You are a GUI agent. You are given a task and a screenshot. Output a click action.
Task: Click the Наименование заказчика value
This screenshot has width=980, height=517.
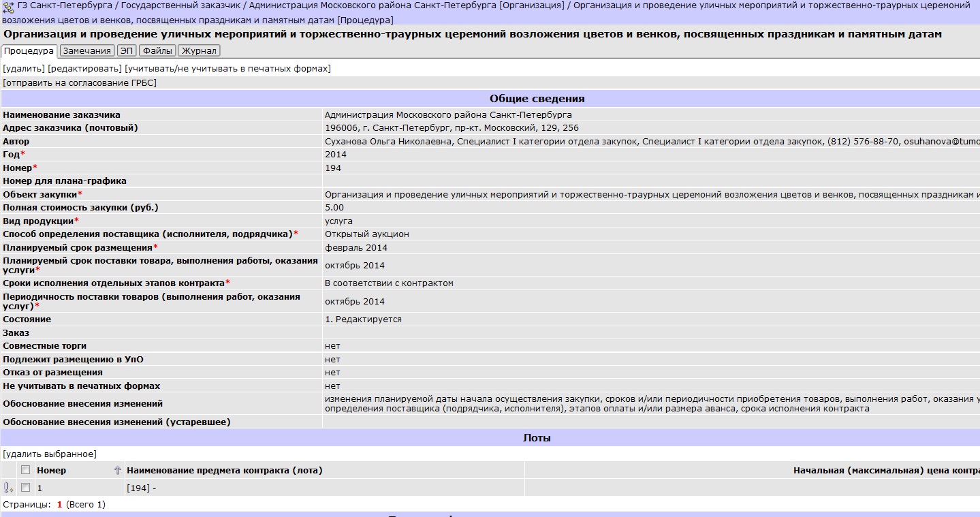[448, 114]
